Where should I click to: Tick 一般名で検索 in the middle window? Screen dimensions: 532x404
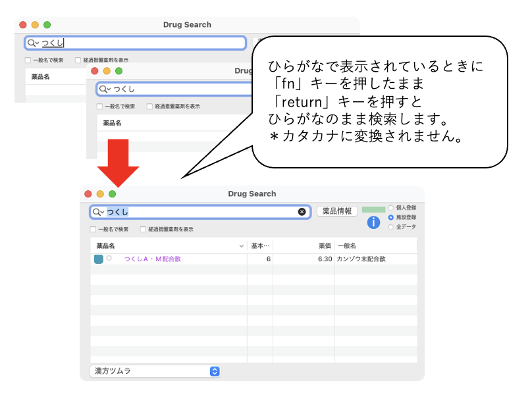click(x=99, y=107)
